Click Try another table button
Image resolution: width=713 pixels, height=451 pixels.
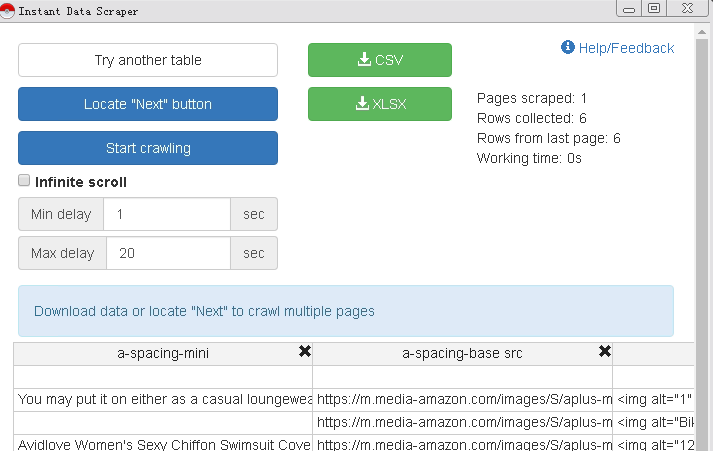click(148, 60)
